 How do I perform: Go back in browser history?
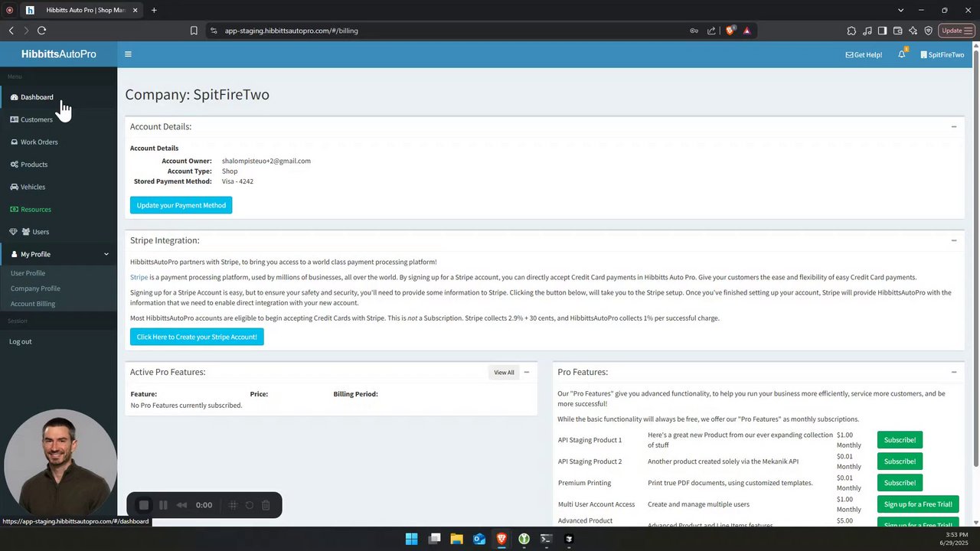point(11,31)
